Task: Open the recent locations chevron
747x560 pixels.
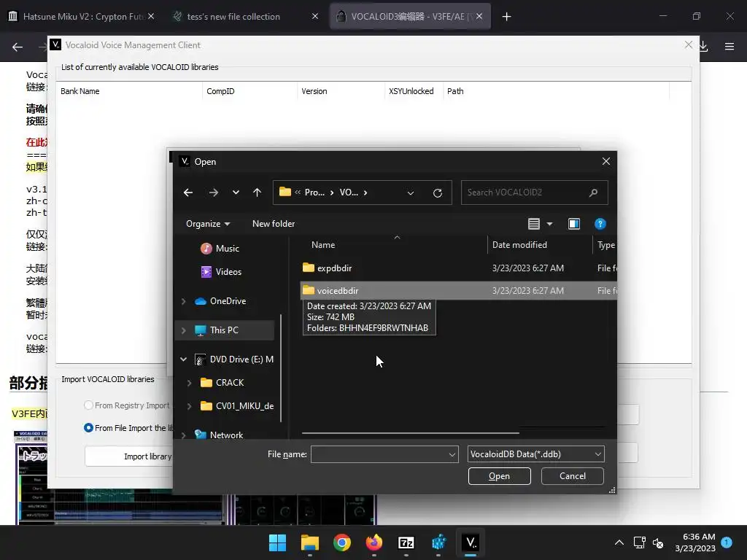Action: (236, 192)
